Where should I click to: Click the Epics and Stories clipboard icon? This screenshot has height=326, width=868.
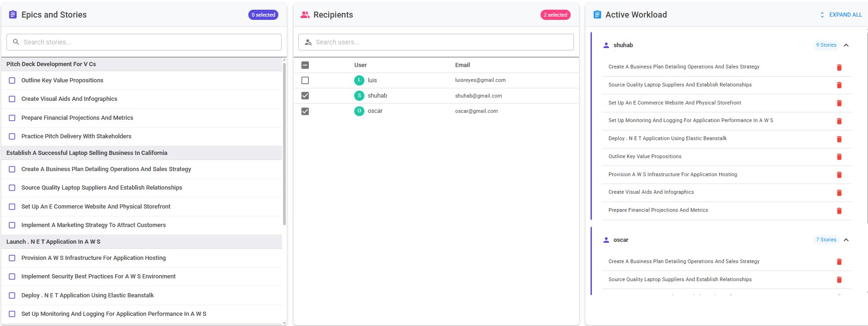point(13,15)
